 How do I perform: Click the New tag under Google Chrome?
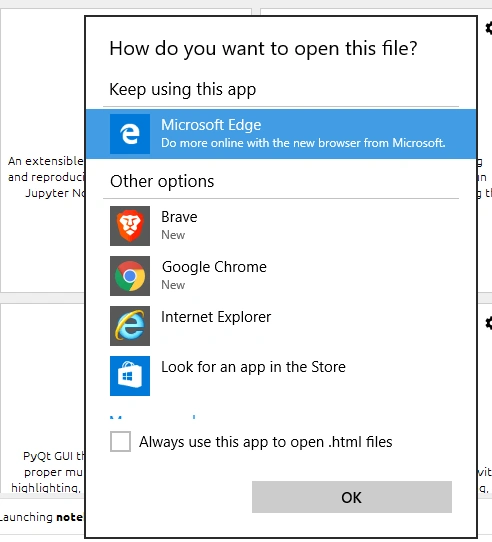(173, 285)
